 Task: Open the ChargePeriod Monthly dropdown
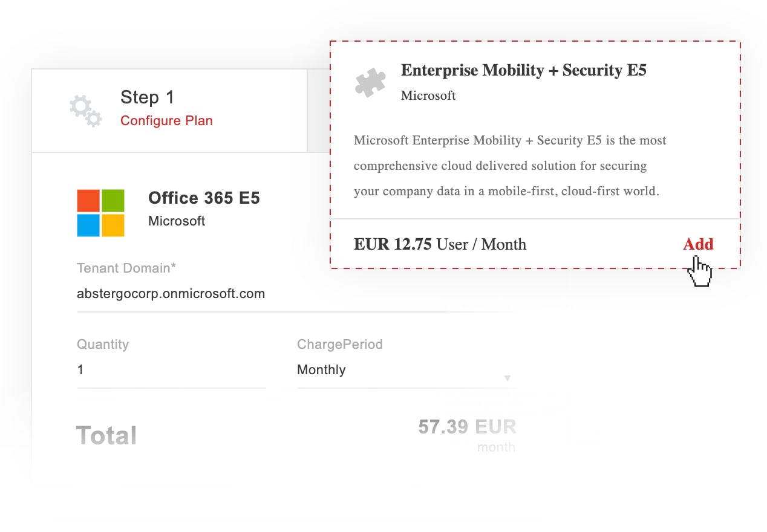click(x=399, y=370)
